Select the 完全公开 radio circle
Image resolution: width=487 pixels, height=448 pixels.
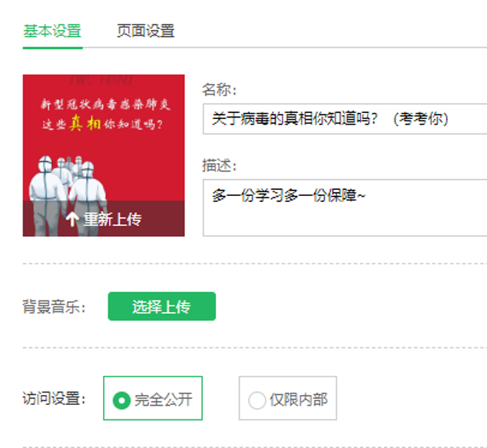point(121,400)
